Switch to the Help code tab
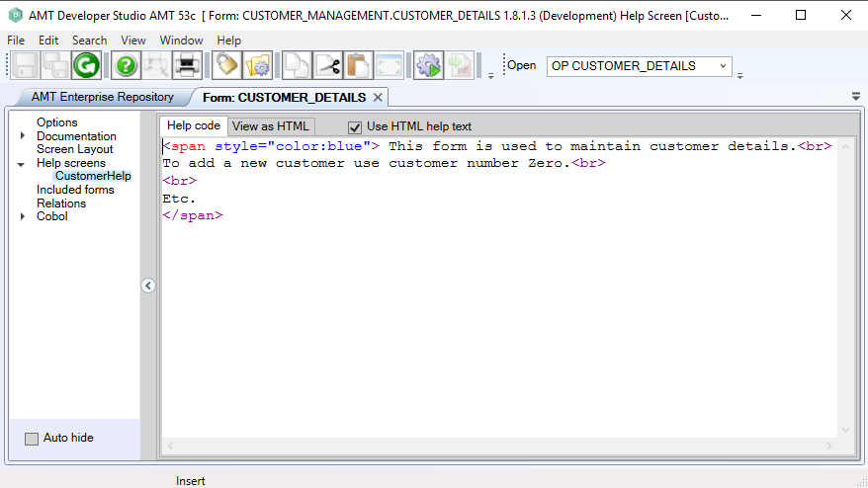Screen dimensions: 868x488 (x=193, y=125)
